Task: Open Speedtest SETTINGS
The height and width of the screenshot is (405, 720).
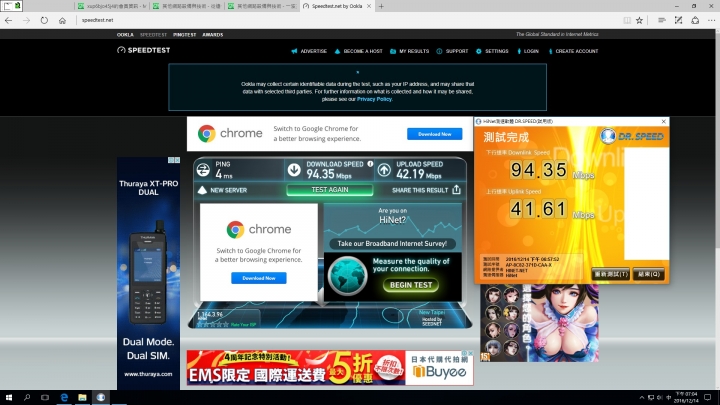Action: pyautogui.click(x=492, y=51)
